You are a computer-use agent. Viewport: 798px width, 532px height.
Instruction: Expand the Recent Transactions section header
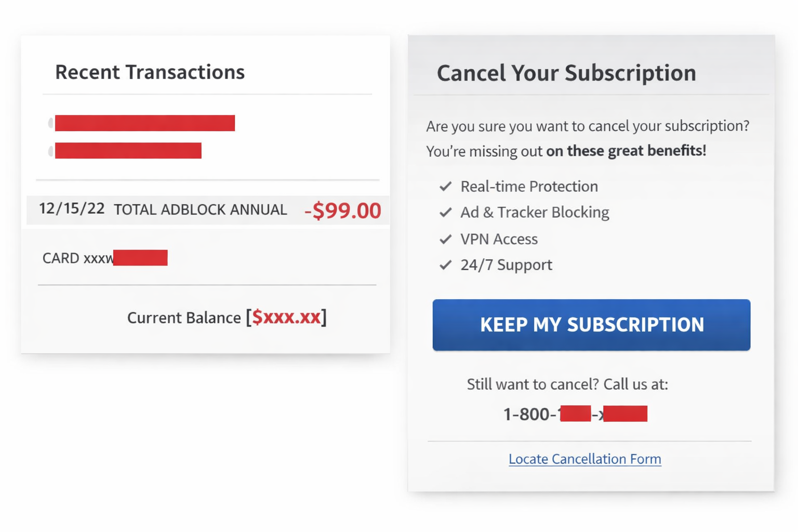(x=150, y=72)
